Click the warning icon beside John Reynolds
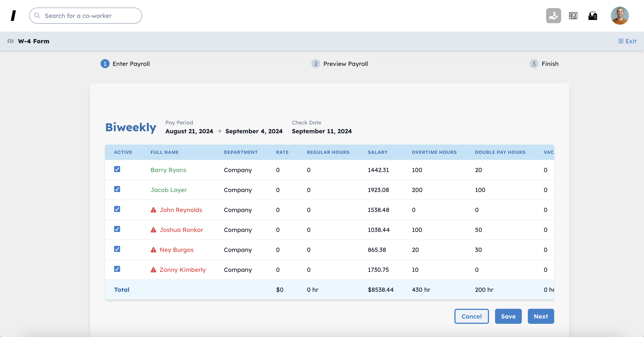644x337 pixels. [x=153, y=210]
